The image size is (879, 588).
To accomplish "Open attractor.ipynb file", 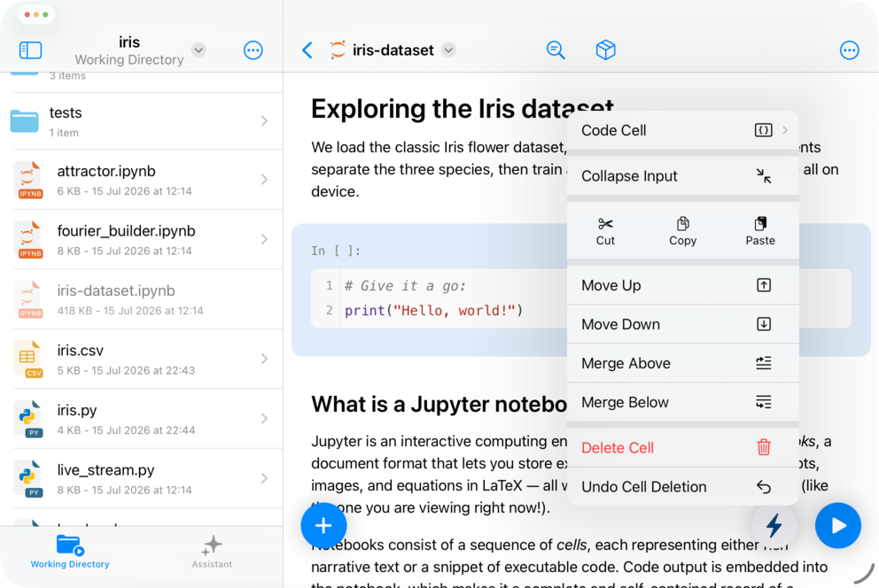I will point(141,180).
